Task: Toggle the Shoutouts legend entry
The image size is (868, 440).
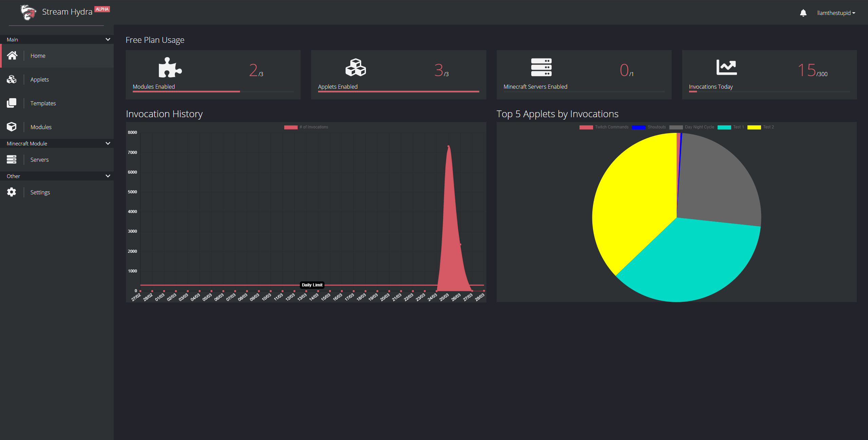Action: tap(649, 127)
